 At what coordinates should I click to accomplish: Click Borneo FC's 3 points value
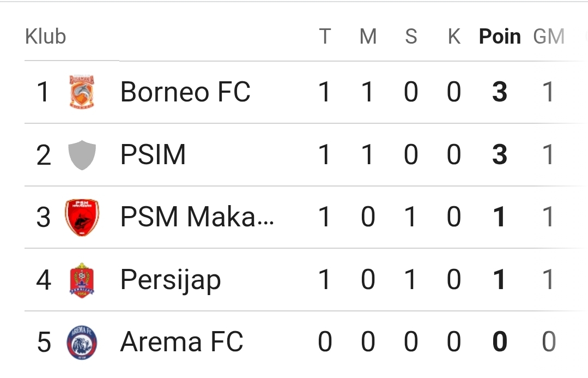point(500,92)
